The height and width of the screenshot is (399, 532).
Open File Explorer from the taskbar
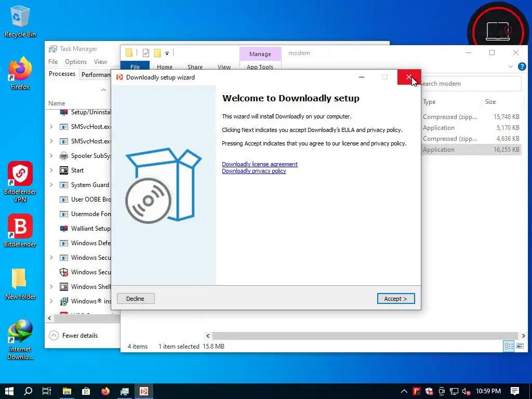[x=67, y=391]
